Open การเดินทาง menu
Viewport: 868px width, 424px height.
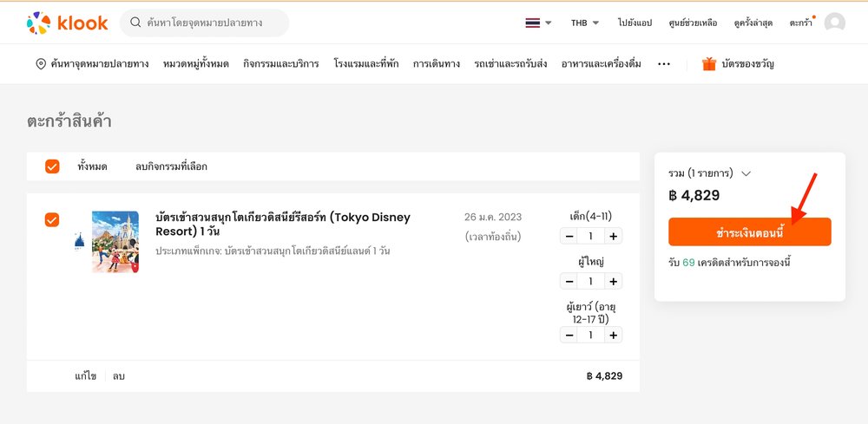(437, 63)
